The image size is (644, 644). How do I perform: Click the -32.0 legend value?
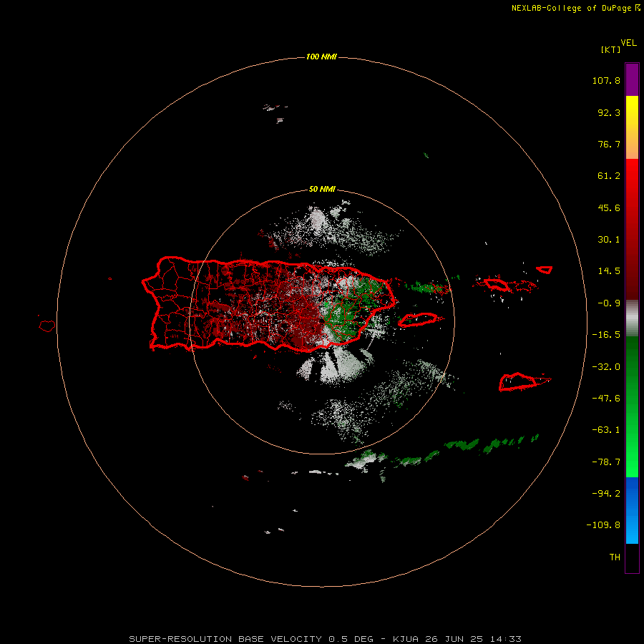606,367
